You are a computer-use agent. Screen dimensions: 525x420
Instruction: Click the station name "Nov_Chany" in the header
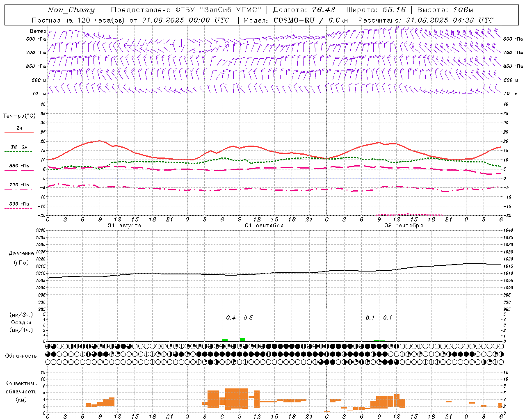click(71, 10)
